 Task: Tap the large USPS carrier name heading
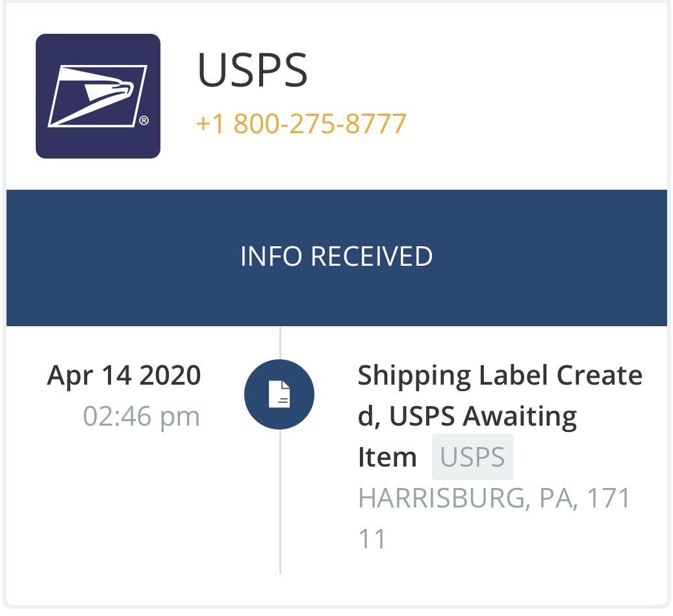point(252,70)
